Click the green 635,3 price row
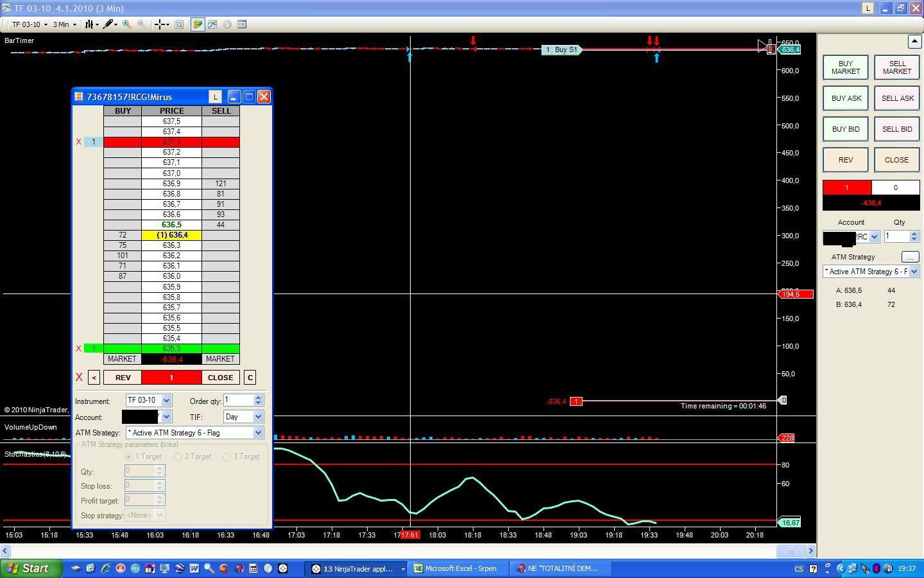Image resolution: width=924 pixels, height=578 pixels. pos(171,349)
